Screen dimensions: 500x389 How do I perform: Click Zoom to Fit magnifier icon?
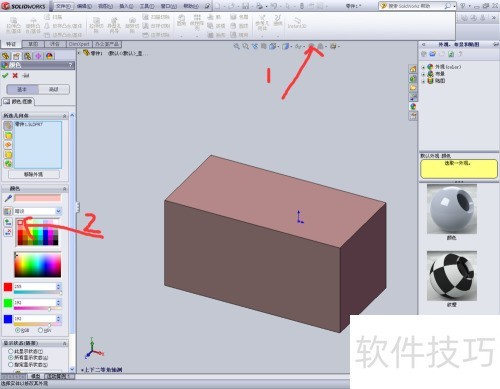[236, 46]
